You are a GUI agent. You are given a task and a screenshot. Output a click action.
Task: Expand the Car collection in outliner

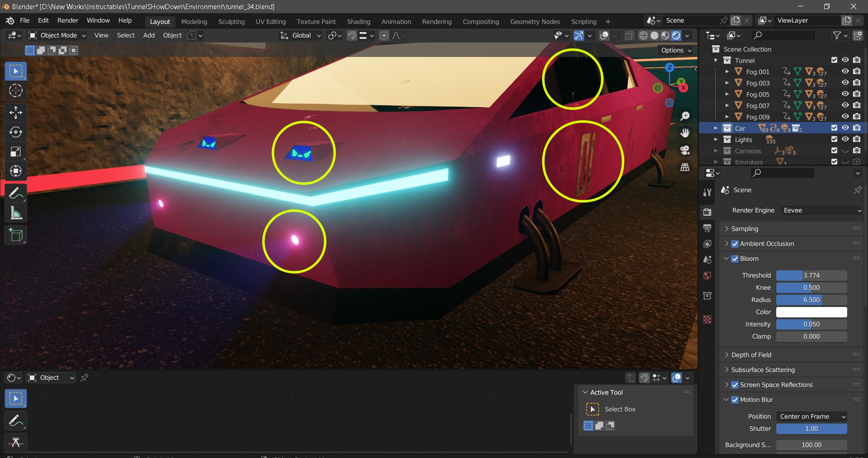716,128
